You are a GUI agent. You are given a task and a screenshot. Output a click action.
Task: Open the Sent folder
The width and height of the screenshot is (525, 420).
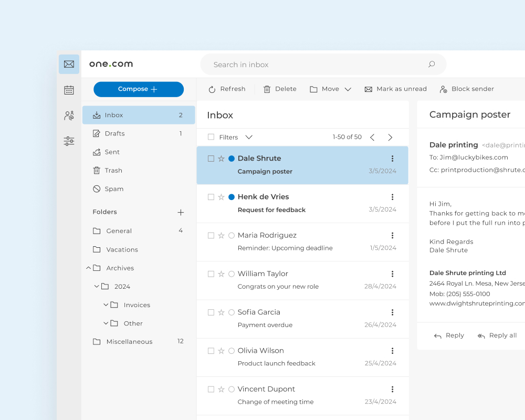139,152
